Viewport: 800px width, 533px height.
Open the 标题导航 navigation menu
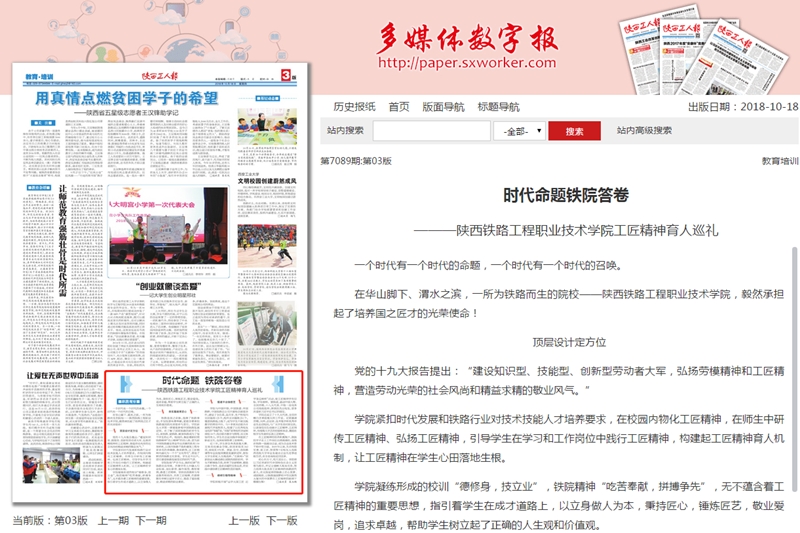[498, 107]
